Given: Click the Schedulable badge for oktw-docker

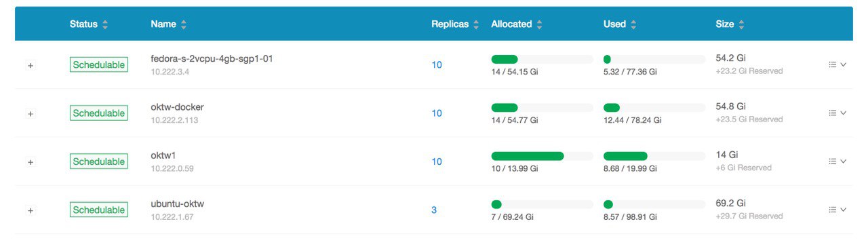Looking at the screenshot, I should point(99,113).
